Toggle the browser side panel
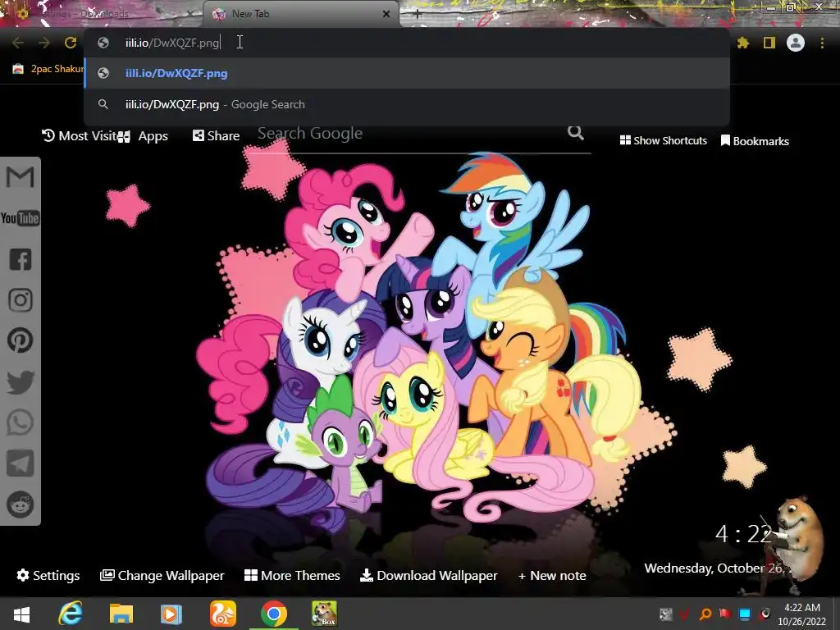 [769, 43]
